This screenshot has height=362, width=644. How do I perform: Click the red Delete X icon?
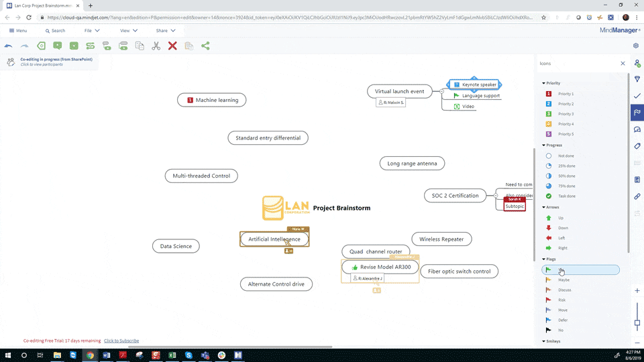click(172, 46)
